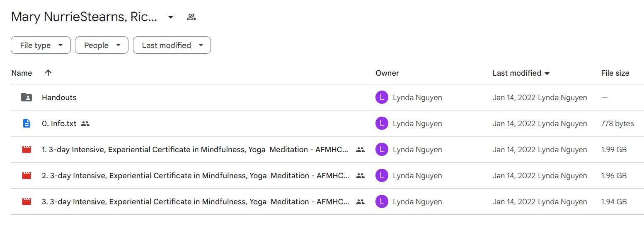
Task: Click the shared icon on video file 3 row
Action: tap(361, 202)
